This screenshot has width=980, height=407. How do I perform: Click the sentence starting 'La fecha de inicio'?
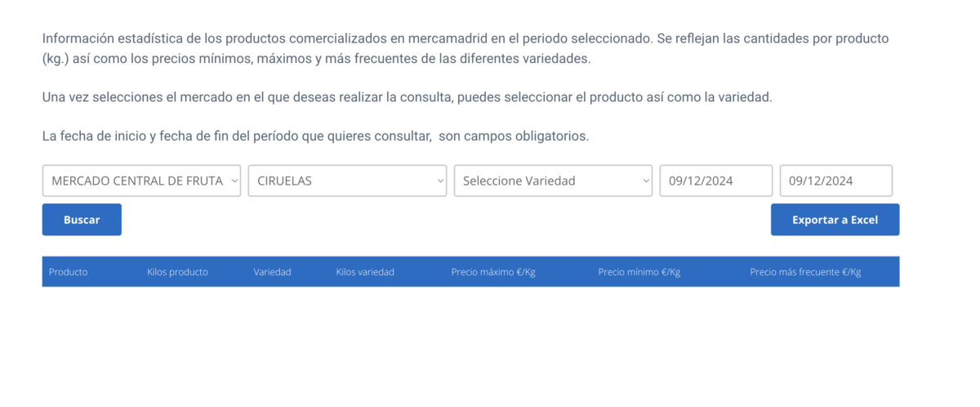(x=315, y=136)
